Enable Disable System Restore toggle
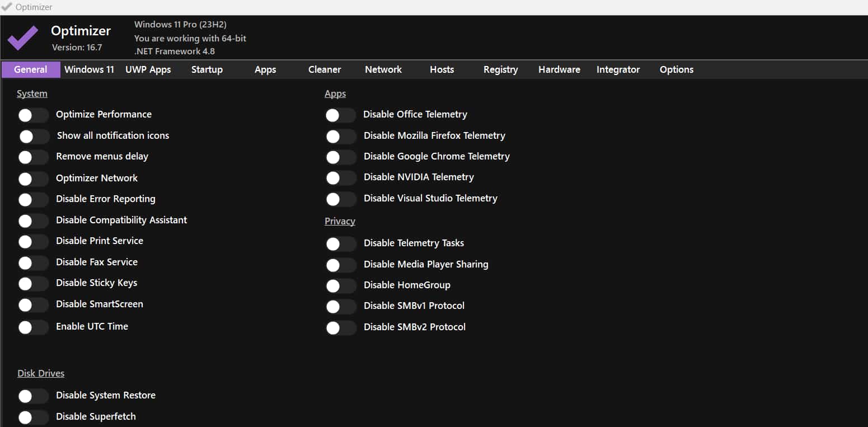This screenshot has width=868, height=427. coord(33,396)
